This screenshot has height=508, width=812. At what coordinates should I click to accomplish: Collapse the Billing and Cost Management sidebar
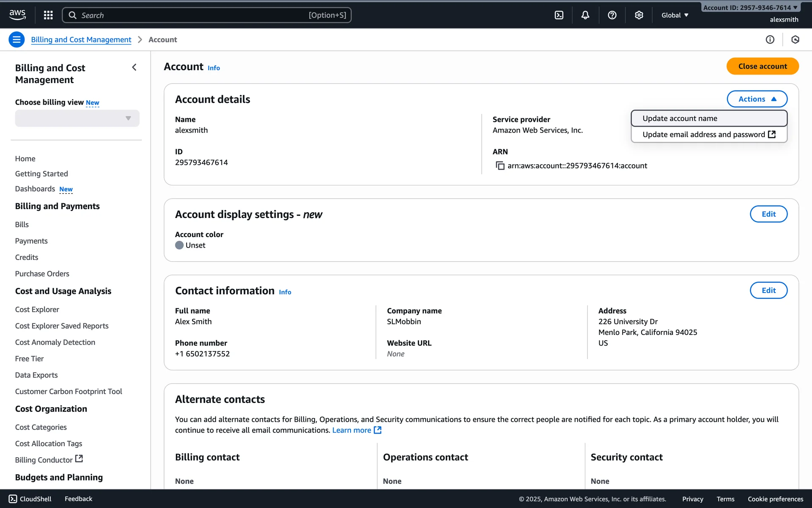tap(134, 67)
